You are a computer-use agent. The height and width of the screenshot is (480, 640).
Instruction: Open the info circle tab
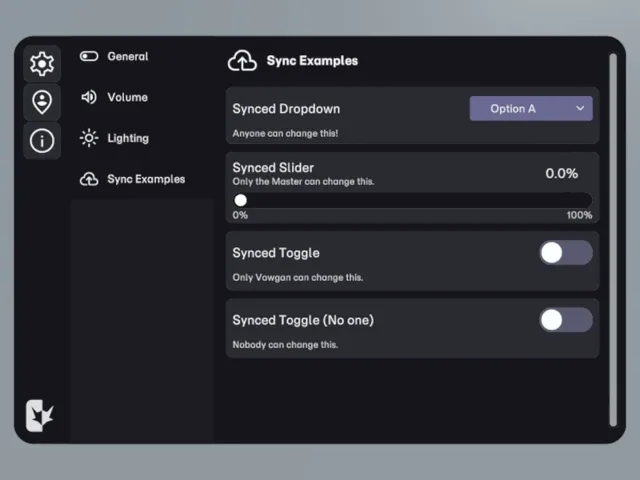[42, 141]
